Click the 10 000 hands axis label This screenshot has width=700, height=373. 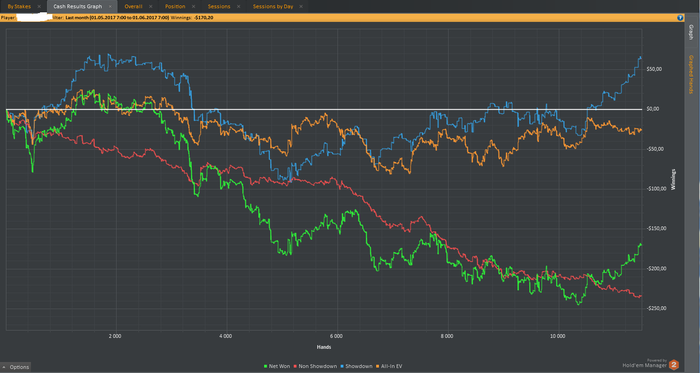click(x=558, y=336)
